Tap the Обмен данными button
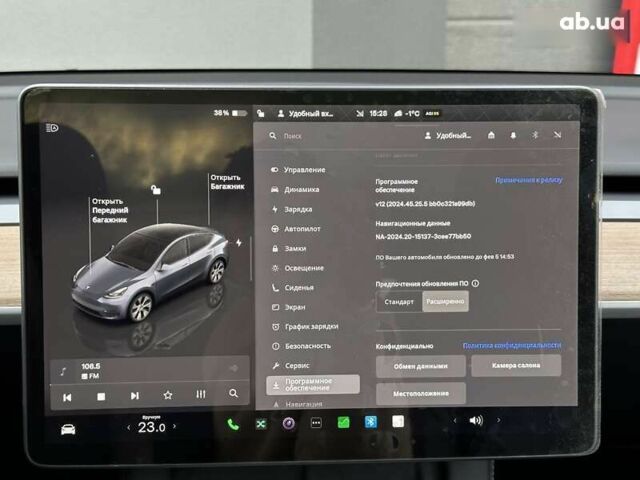Screen dimensions: 640x480 point(420,366)
